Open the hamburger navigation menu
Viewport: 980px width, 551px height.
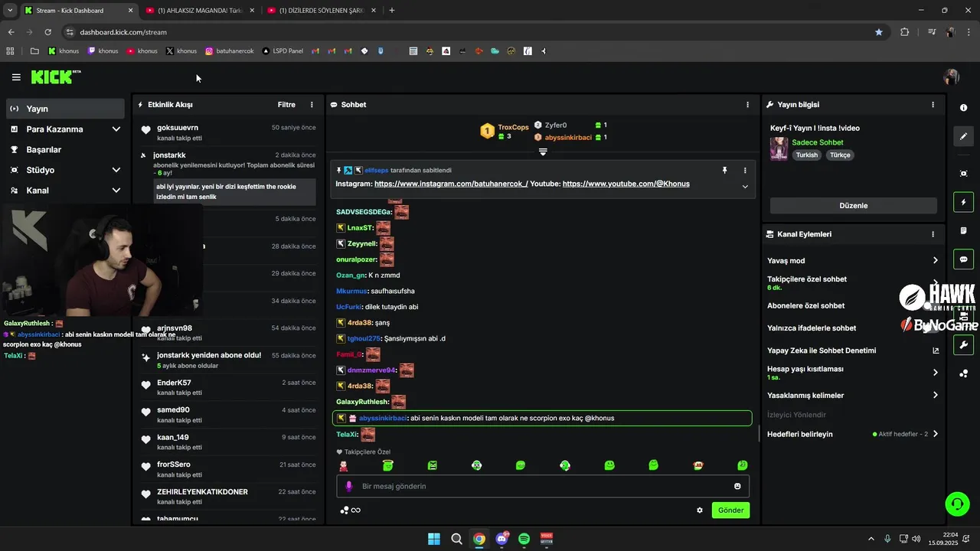(x=16, y=77)
